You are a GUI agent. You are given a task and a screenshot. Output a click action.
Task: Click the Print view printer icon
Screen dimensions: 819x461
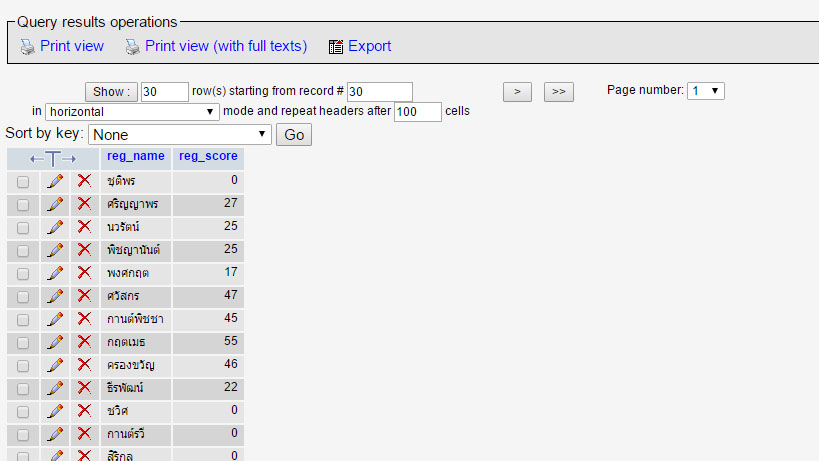[x=28, y=47]
